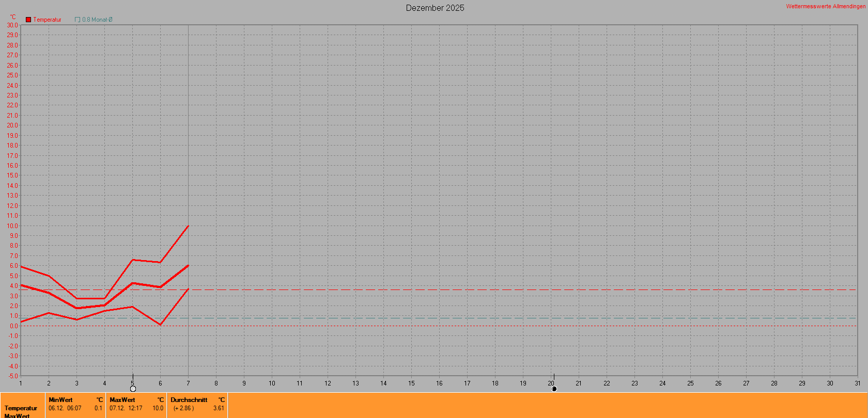Click the °C unit label above the axis
The width and height of the screenshot is (868, 418).
point(13,17)
